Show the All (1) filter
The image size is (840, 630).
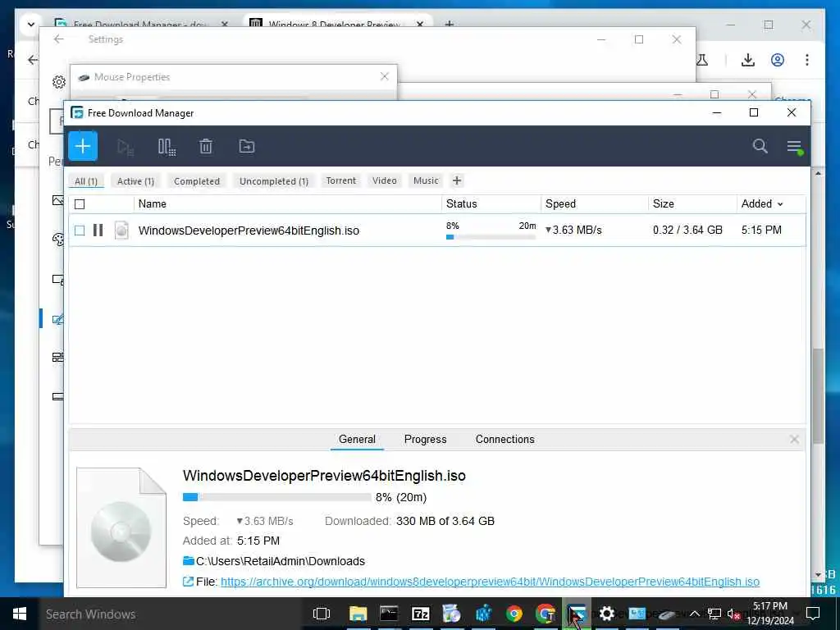85,181
